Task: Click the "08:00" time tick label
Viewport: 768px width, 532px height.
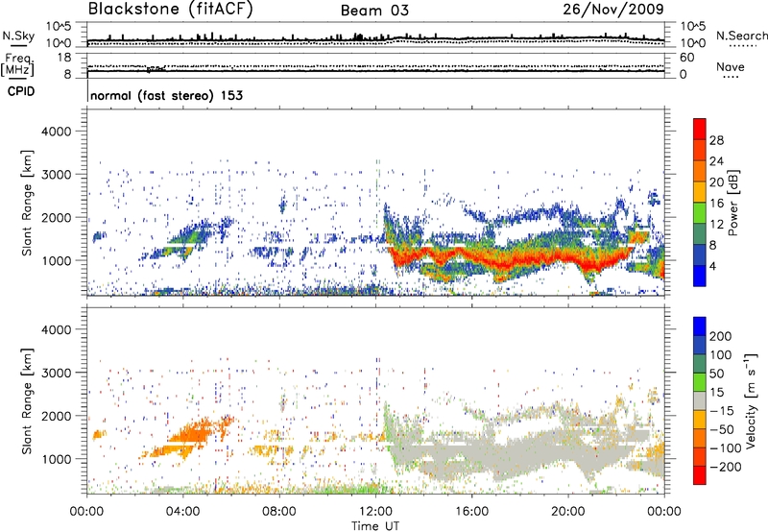Action: click(x=279, y=512)
